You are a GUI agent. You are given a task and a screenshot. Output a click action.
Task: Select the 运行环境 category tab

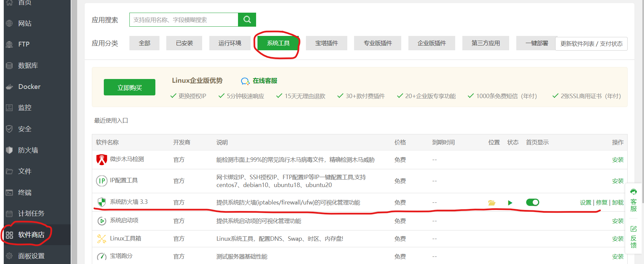tap(230, 43)
